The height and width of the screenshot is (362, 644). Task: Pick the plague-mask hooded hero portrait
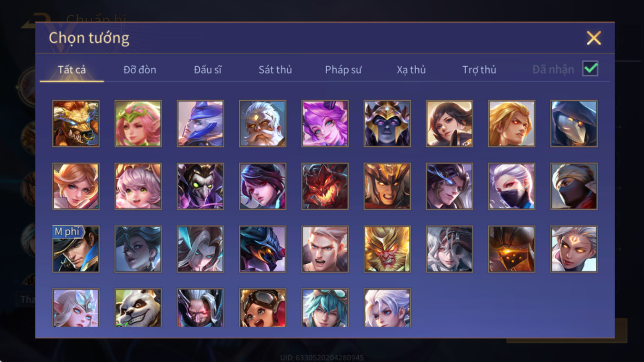coord(574,124)
